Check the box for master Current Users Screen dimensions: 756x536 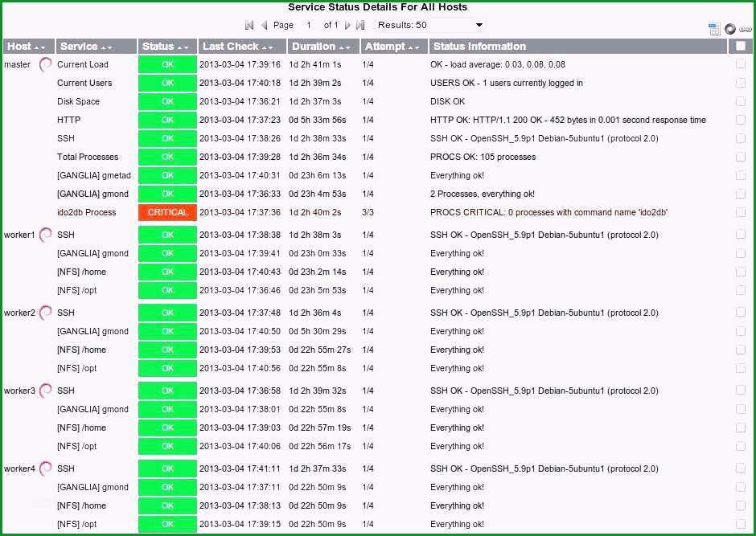[x=741, y=83]
